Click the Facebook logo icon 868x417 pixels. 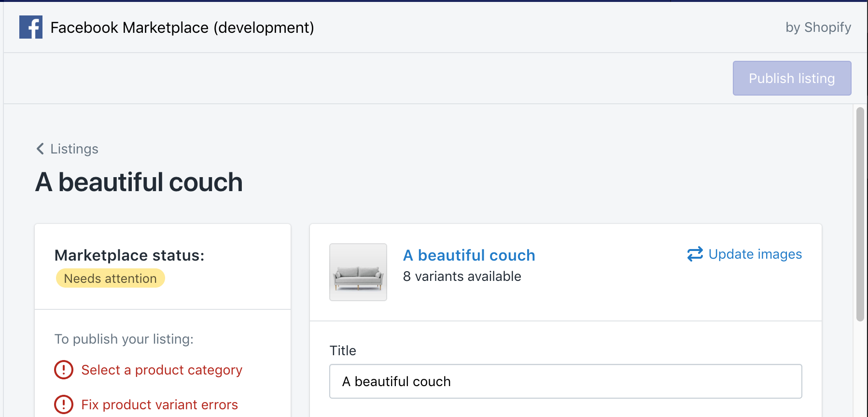tap(31, 27)
